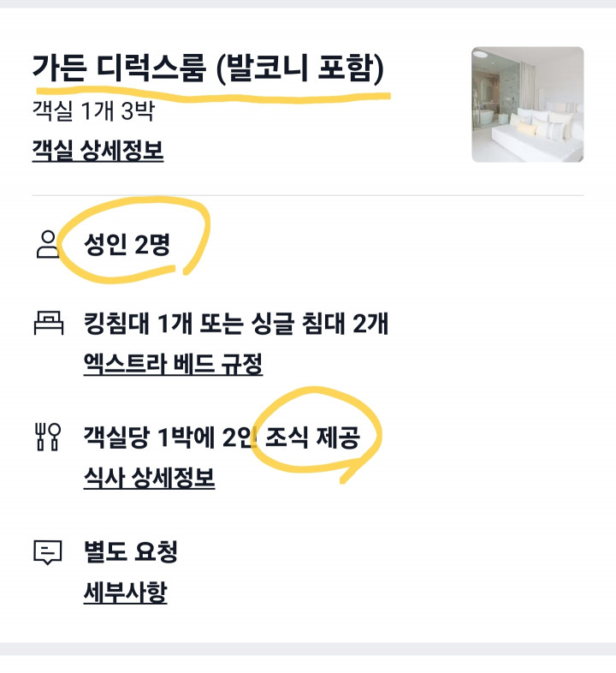Select the circled 성인 2명 text
The image size is (616, 673).
127,246
